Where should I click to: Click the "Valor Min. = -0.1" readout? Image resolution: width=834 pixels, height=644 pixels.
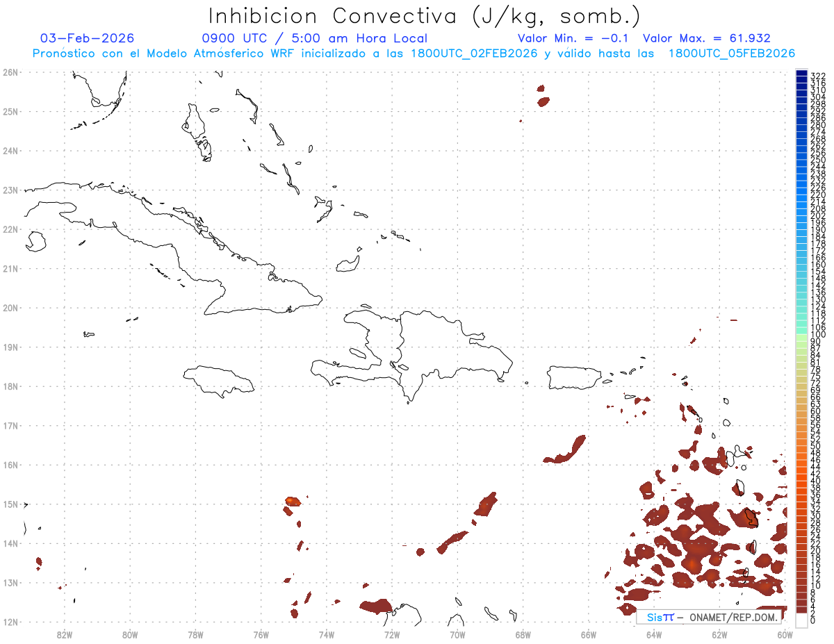(x=573, y=38)
